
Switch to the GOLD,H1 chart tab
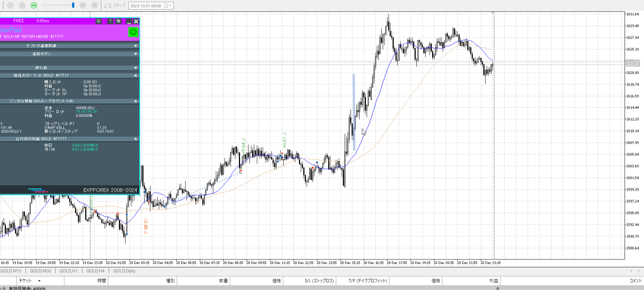pos(68,271)
